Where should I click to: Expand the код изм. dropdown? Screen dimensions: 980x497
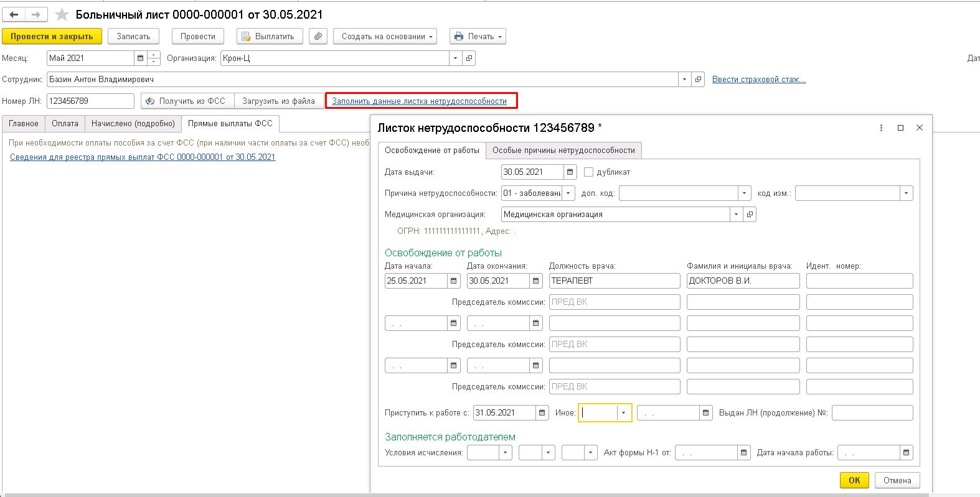[x=907, y=193]
